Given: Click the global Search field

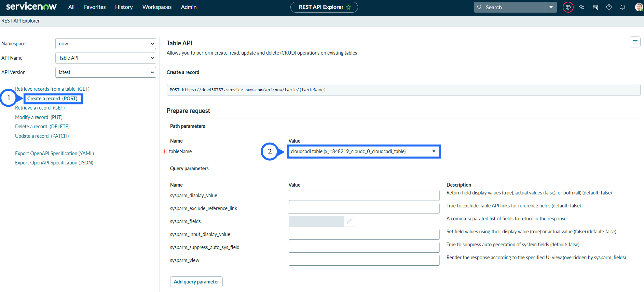Looking at the screenshot, I should (509, 7).
